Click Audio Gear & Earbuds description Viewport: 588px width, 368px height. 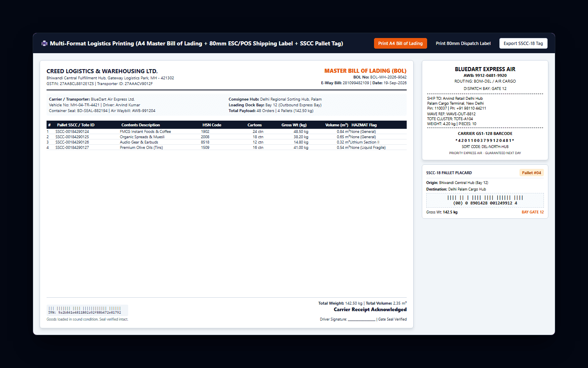point(139,142)
